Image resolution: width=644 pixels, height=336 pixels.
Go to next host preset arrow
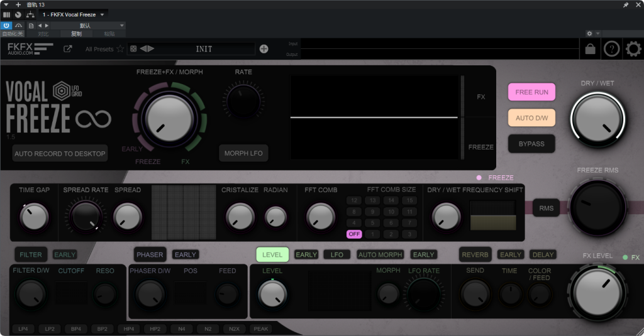[47, 26]
